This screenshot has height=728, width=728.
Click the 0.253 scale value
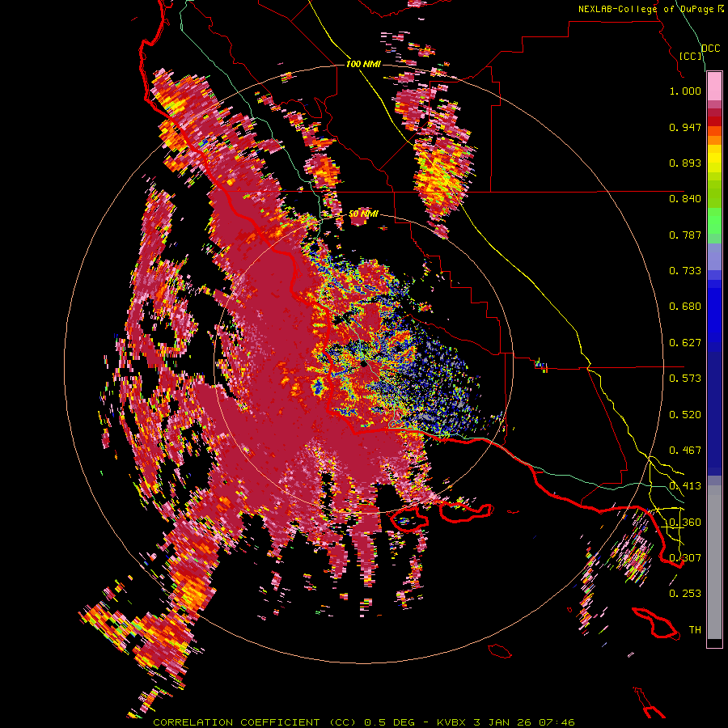point(685,594)
